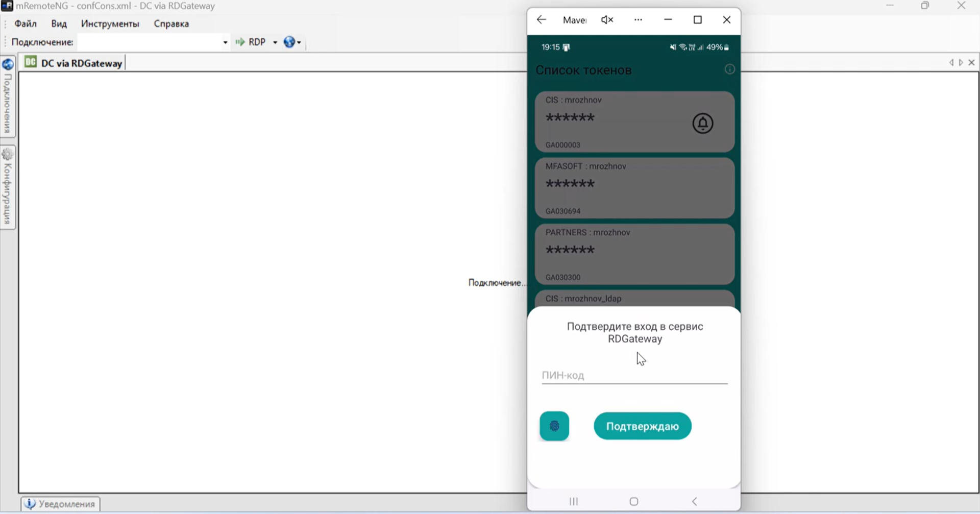Viewport: 980px width, 514px height.
Task: Close the mRemoteNG window
Action: pos(961,6)
